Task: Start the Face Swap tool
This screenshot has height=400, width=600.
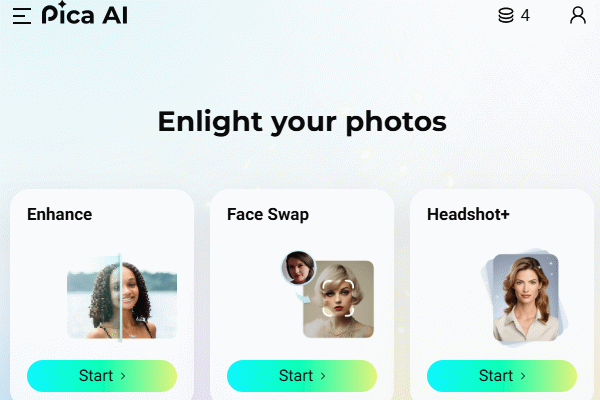Action: 302,376
